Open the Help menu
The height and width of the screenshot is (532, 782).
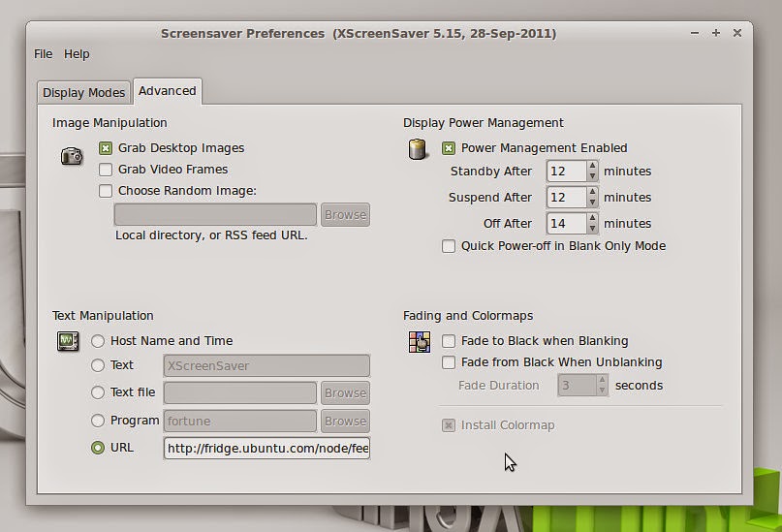[x=77, y=54]
